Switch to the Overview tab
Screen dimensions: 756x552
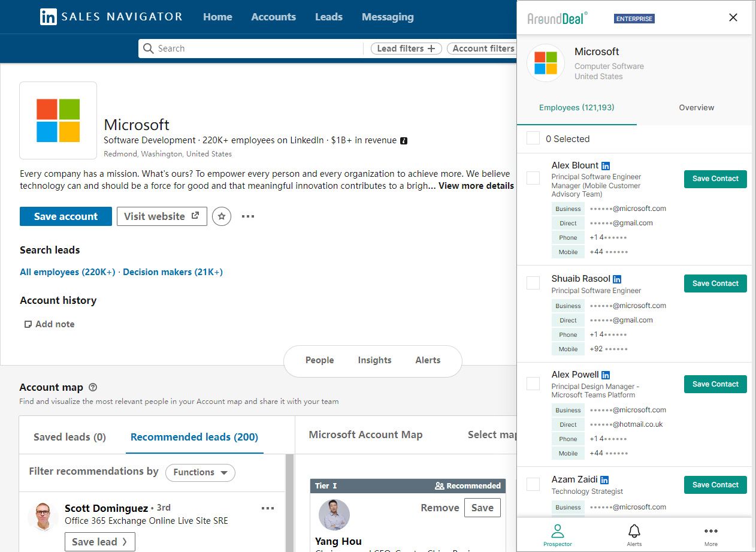[696, 108]
